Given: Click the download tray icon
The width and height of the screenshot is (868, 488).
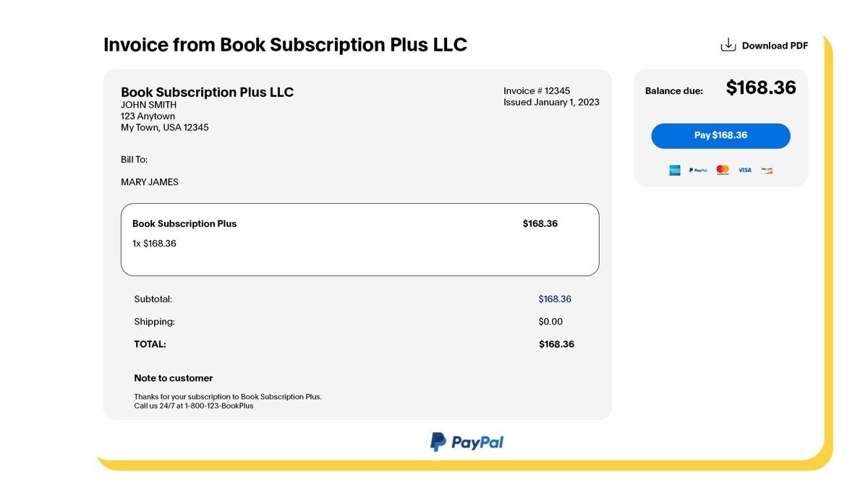Looking at the screenshot, I should point(728,45).
